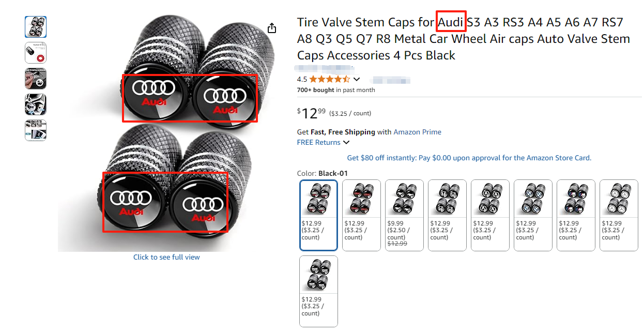Open the Amazon Prime link
Image resolution: width=644 pixels, height=333 pixels.
click(x=417, y=132)
